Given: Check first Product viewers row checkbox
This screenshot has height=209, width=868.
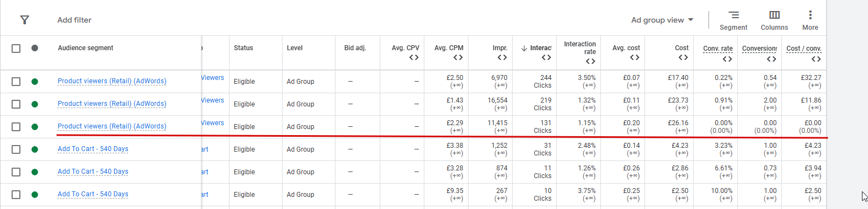Looking at the screenshot, I should [16, 82].
